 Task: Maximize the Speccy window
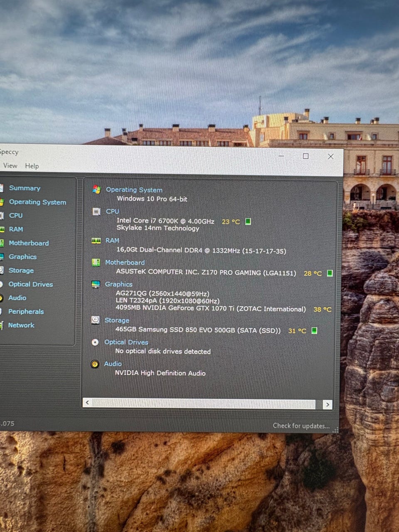pos(305,156)
